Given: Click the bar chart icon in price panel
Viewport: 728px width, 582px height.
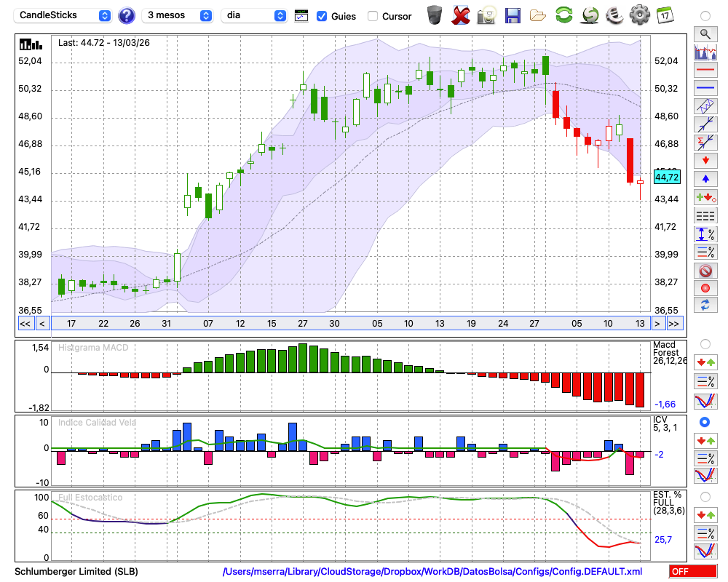Looking at the screenshot, I should [x=31, y=44].
